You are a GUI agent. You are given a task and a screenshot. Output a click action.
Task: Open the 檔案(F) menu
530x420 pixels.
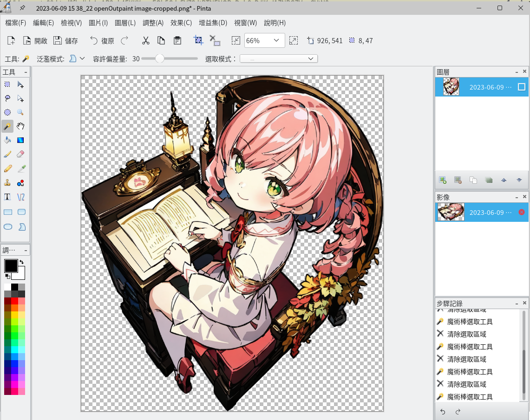[x=15, y=23]
